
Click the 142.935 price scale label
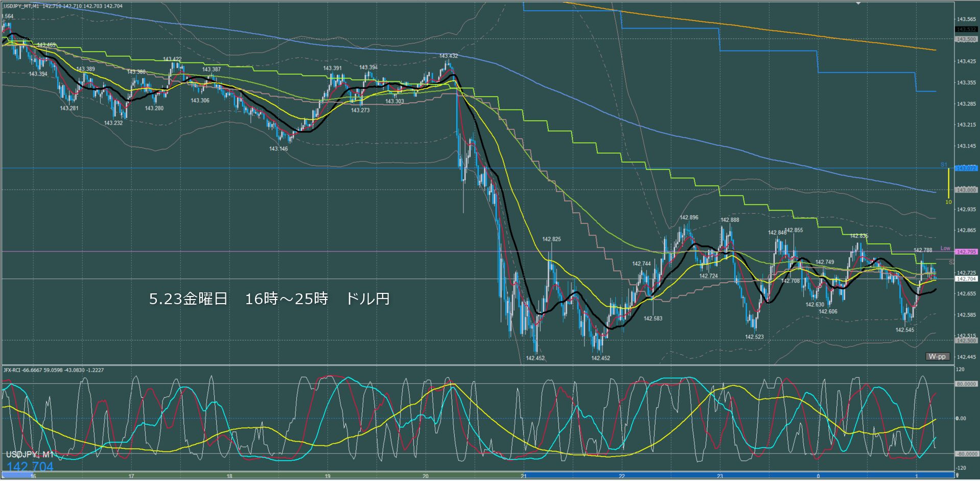point(966,210)
